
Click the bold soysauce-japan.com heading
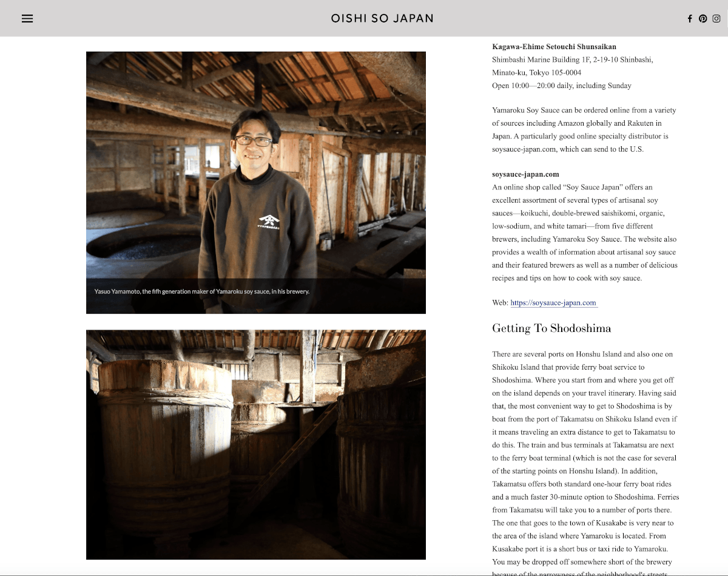point(525,174)
